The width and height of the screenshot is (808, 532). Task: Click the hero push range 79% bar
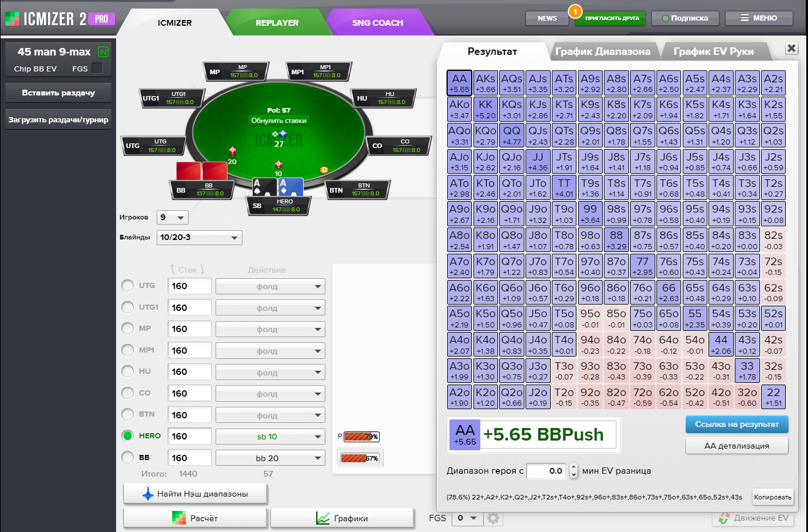click(361, 437)
